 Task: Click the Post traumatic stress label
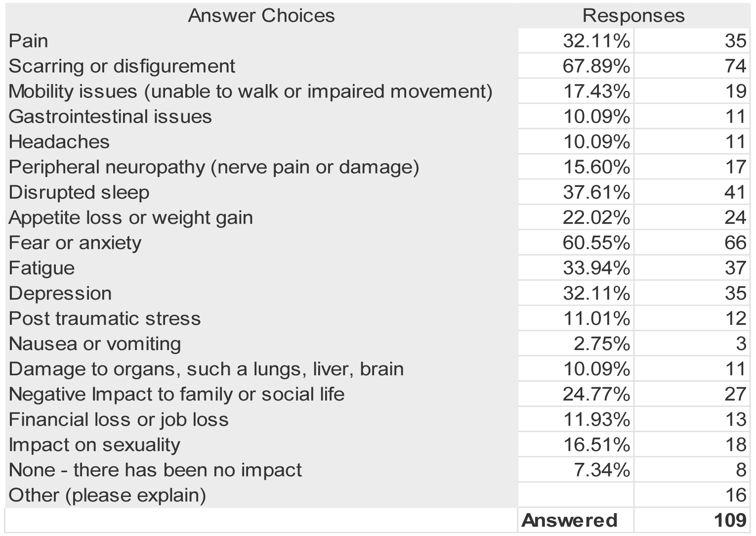point(105,318)
